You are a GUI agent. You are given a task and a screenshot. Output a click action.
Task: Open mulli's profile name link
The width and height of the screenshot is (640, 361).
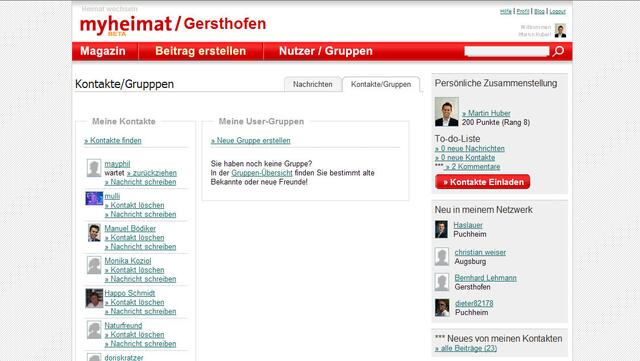coord(112,196)
